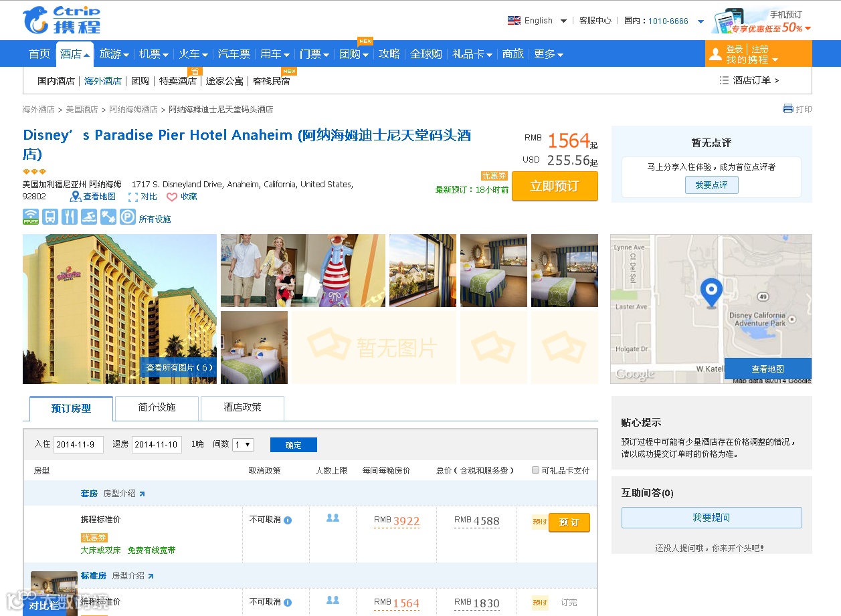
Task: Click info icon beside 不可取消 for 套房
Action: point(288,520)
